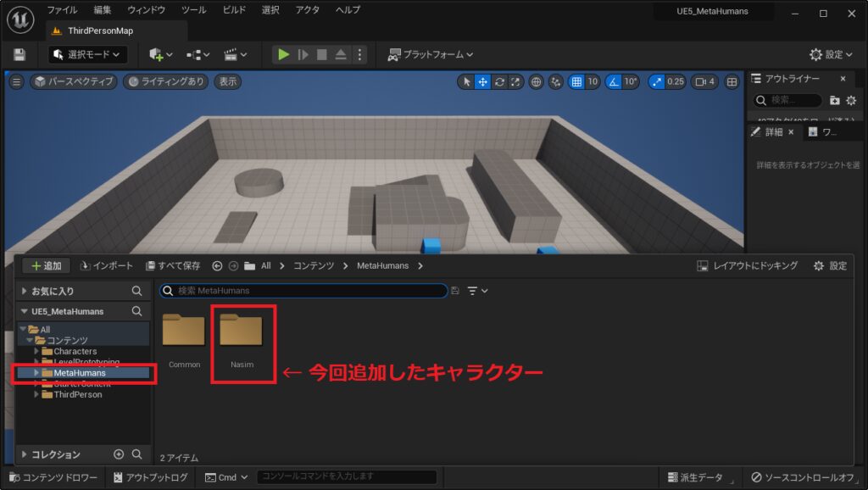Open grid snap value 10 dropdown
Viewport: 868px width, 490px height.
593,82
